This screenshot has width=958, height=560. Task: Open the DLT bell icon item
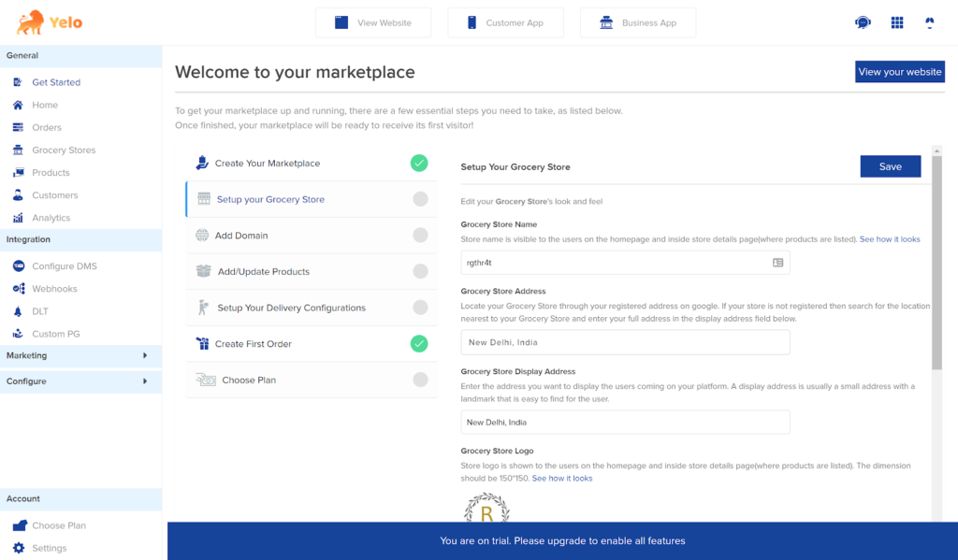coord(19,311)
